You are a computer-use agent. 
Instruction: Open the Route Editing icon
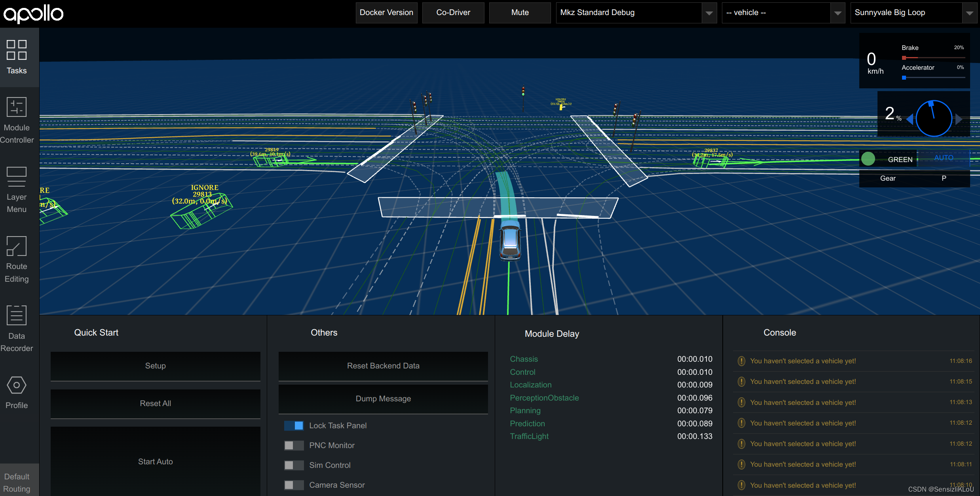click(17, 246)
